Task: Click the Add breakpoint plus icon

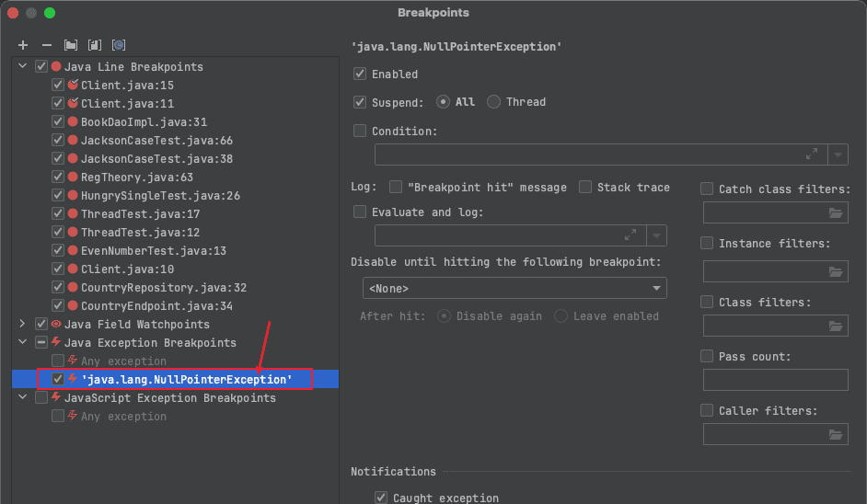Action: tap(23, 45)
